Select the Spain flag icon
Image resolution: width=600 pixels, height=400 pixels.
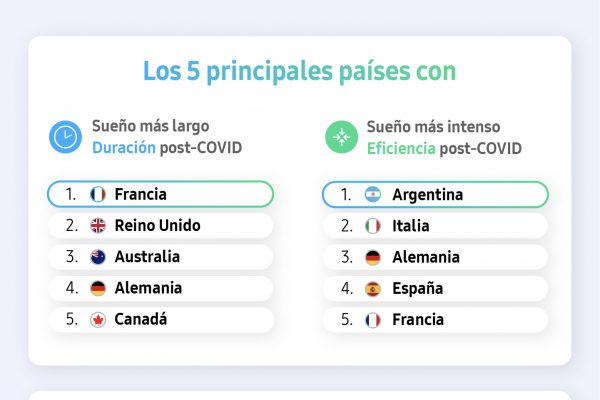pos(373,288)
